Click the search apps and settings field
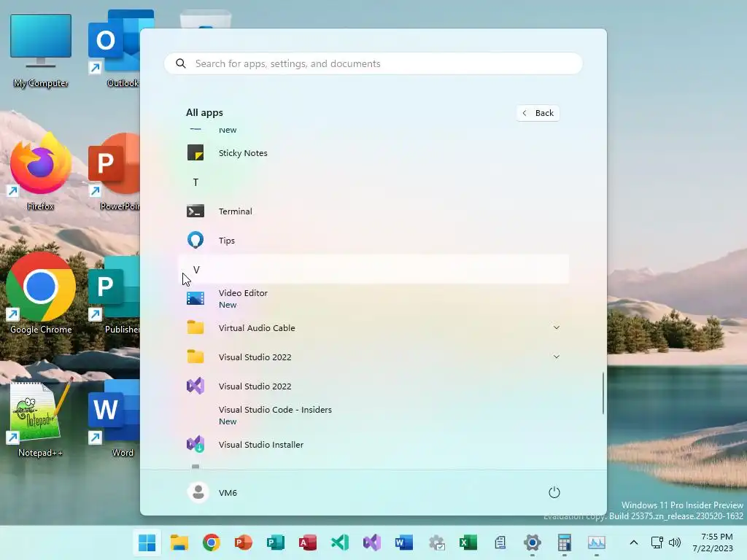 (373, 63)
